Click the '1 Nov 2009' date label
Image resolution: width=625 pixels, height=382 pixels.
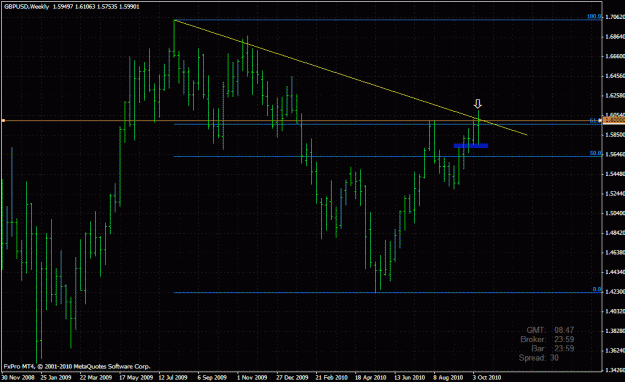coord(252,377)
